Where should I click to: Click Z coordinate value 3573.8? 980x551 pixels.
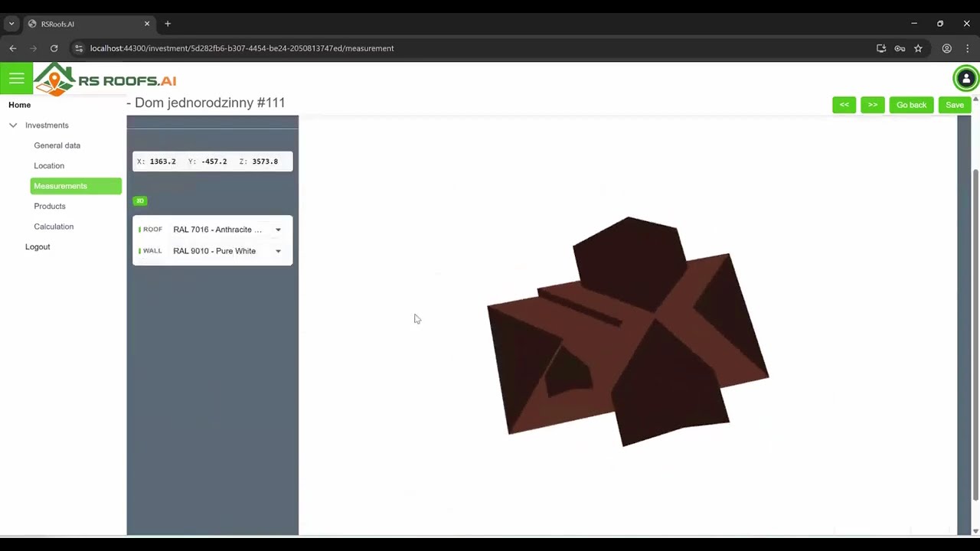click(x=265, y=161)
